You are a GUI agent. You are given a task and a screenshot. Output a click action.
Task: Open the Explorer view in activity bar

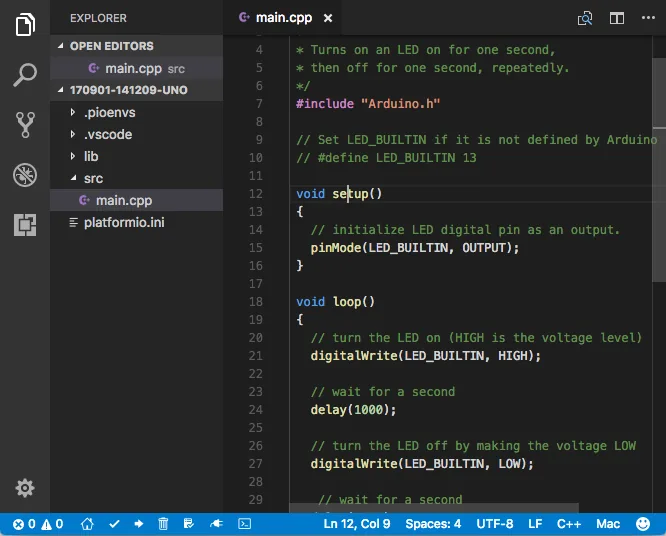25,25
